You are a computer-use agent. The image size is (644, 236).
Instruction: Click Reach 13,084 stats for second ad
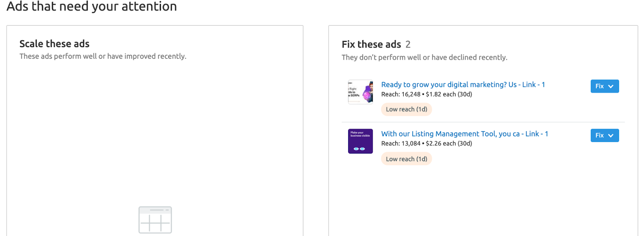427,144
